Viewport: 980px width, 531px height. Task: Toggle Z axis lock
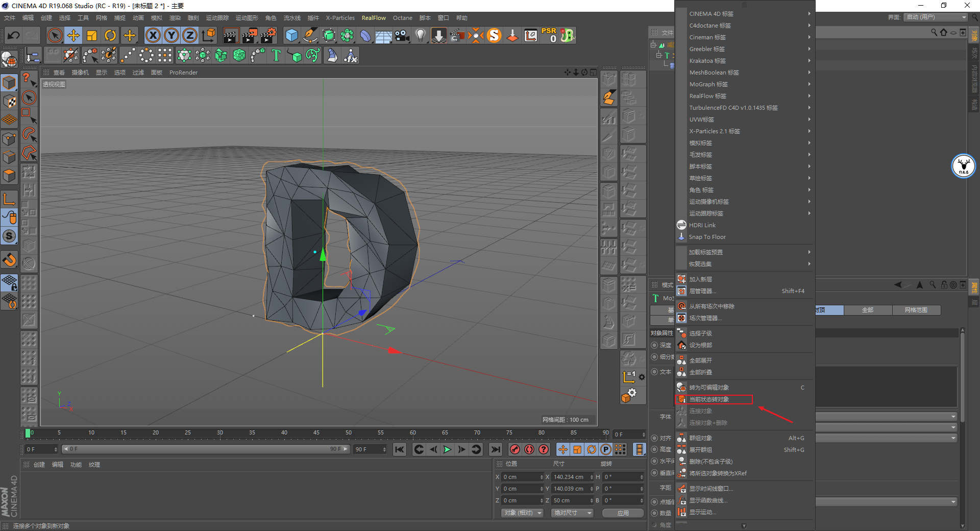click(190, 35)
